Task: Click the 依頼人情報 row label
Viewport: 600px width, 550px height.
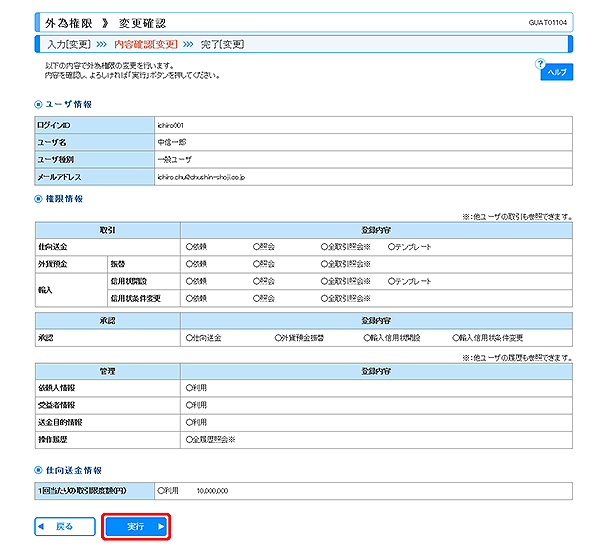Action: pyautogui.click(x=56, y=388)
